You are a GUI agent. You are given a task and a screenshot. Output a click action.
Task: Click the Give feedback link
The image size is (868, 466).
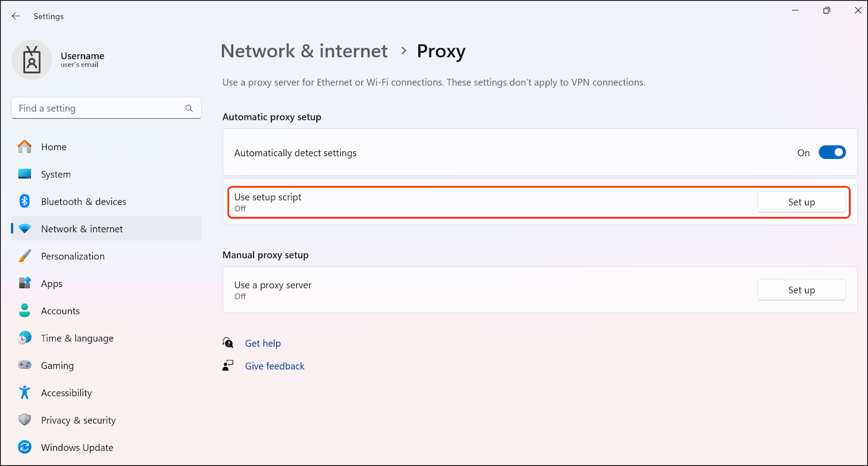[275, 366]
